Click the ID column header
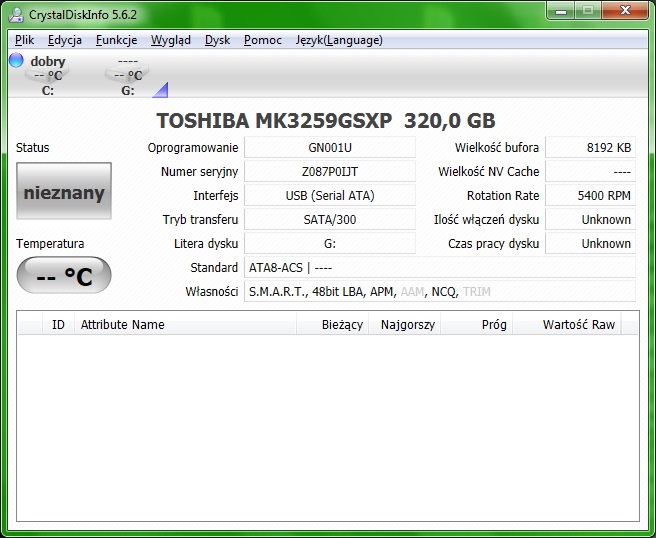656x538 pixels. click(x=58, y=325)
